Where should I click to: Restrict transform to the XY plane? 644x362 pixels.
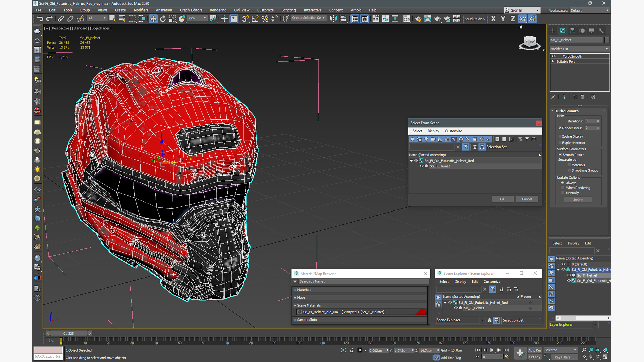click(x=523, y=19)
